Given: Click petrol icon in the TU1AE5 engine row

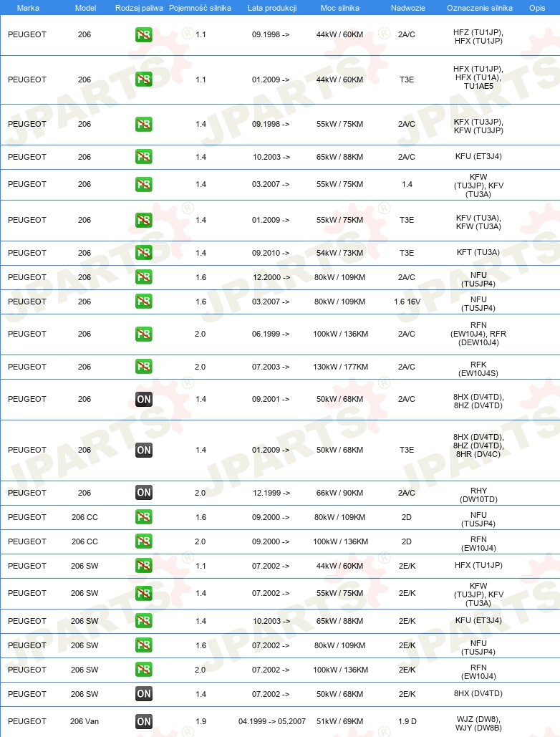Looking at the screenshot, I should click(x=144, y=80).
